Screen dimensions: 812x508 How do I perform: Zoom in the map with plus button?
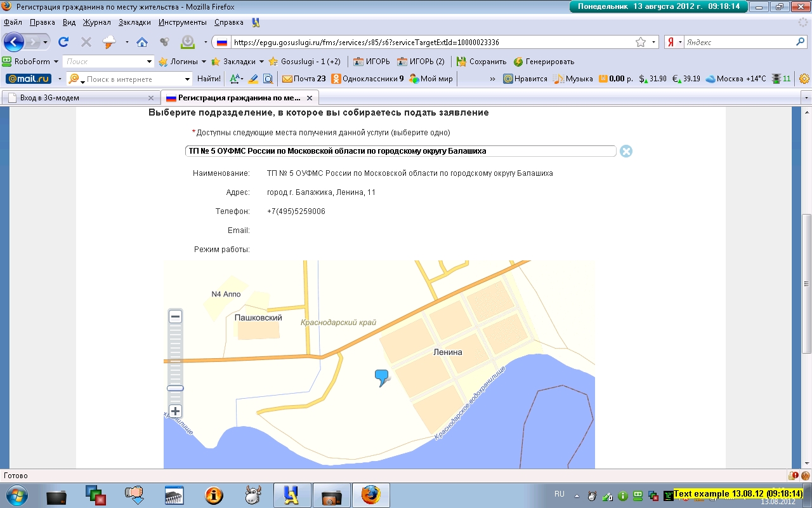[176, 411]
